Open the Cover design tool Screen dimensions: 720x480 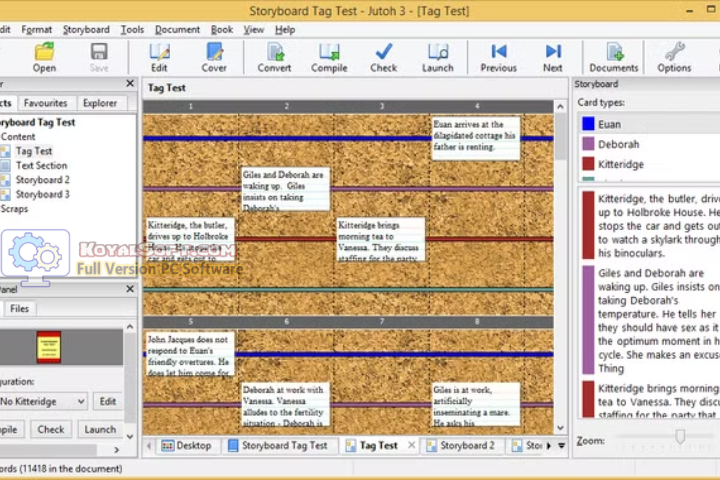(x=214, y=57)
